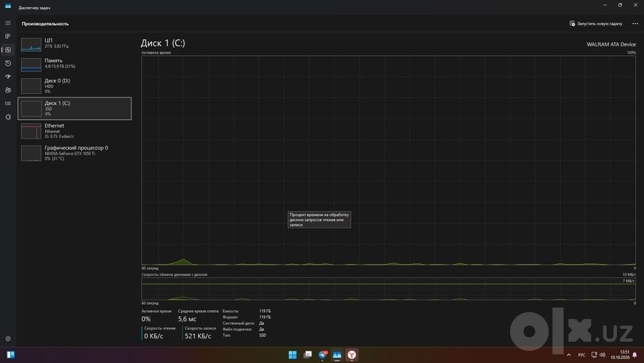Open the Services page icon
Image resolution: width=644 pixels, height=363 pixels.
click(x=8, y=117)
